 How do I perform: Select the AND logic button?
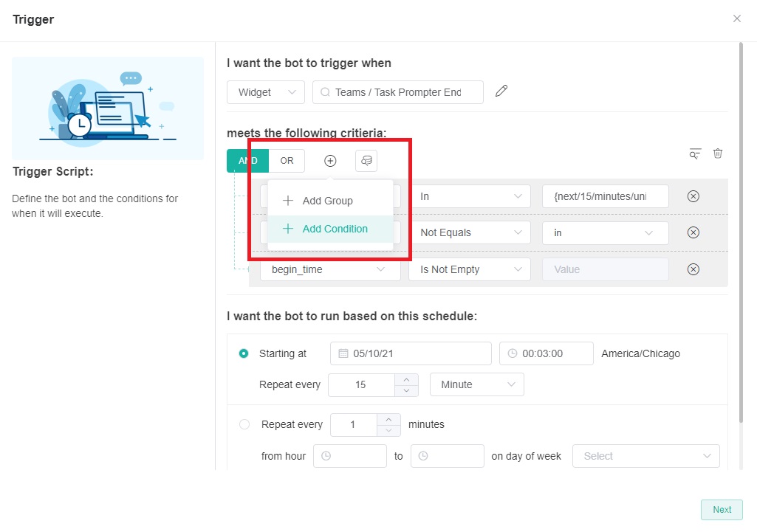click(x=247, y=161)
